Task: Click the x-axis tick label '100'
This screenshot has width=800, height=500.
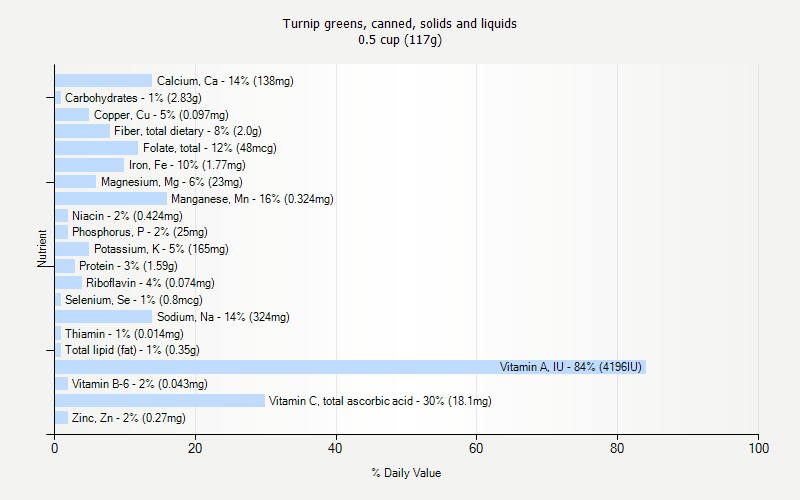Action: [x=759, y=448]
